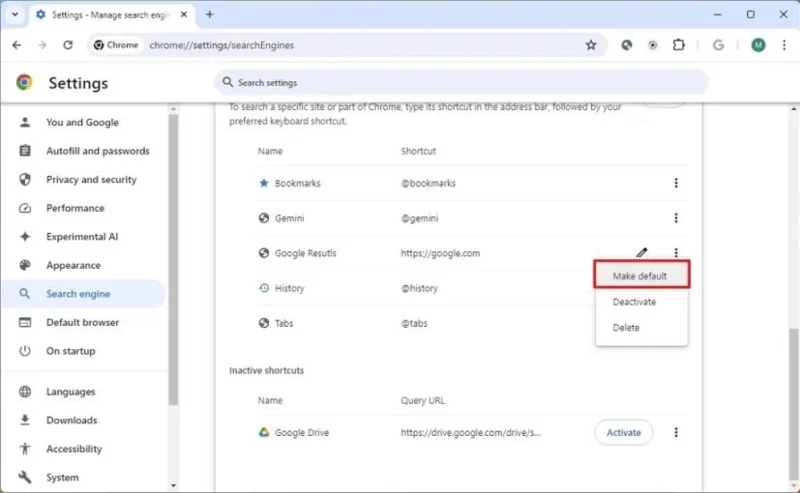Screen dimensions: 800x493
Task: Go back using the browser back arrow
Action: coord(17,45)
